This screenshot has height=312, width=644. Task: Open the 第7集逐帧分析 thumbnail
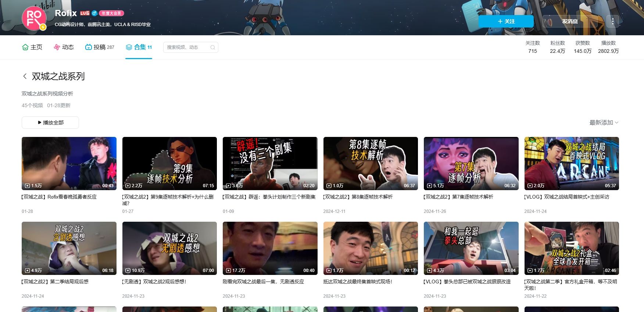coord(471,163)
